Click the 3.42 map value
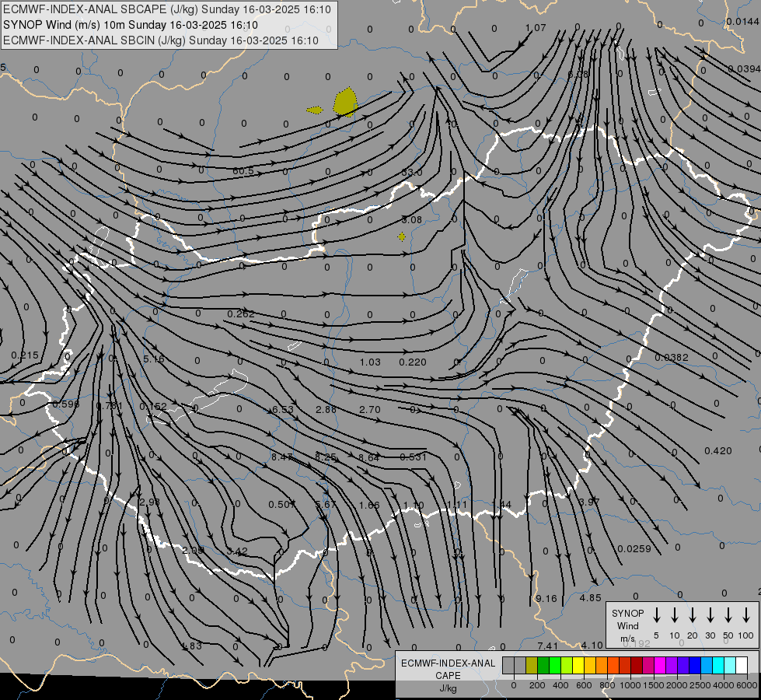Image resolution: width=761 pixels, height=700 pixels. click(237, 552)
